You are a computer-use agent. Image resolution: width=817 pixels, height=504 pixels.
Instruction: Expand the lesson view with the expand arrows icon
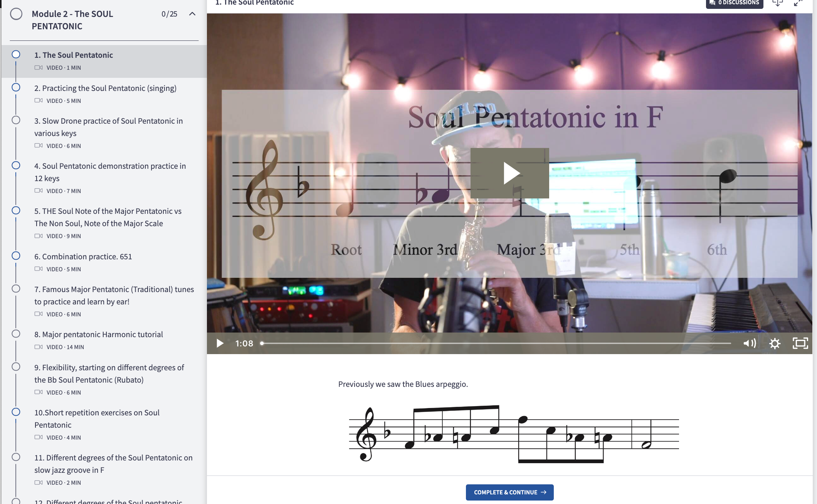[799, 3]
